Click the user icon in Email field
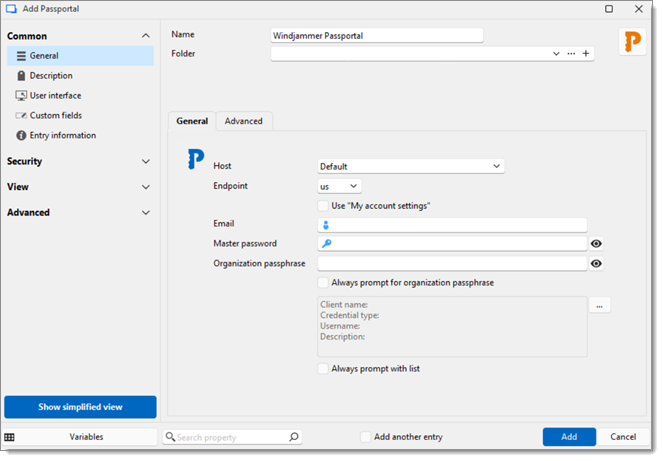663x461 pixels. point(326,225)
